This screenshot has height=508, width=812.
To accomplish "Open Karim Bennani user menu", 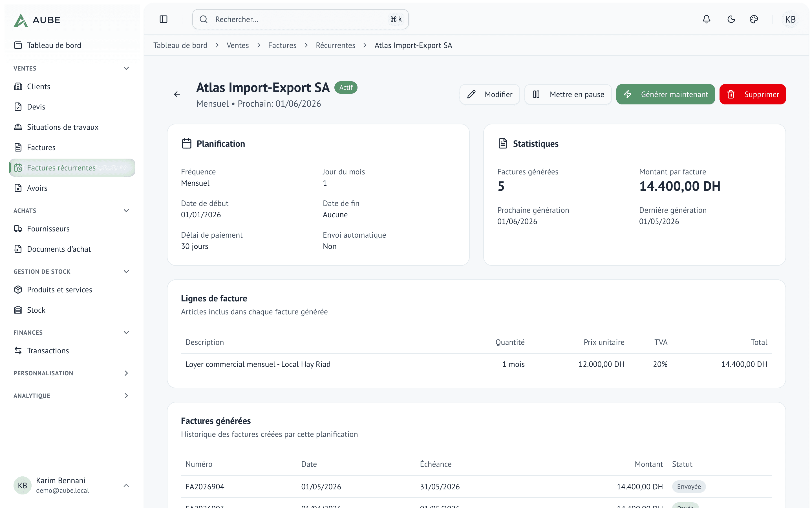I will pyautogui.click(x=72, y=485).
